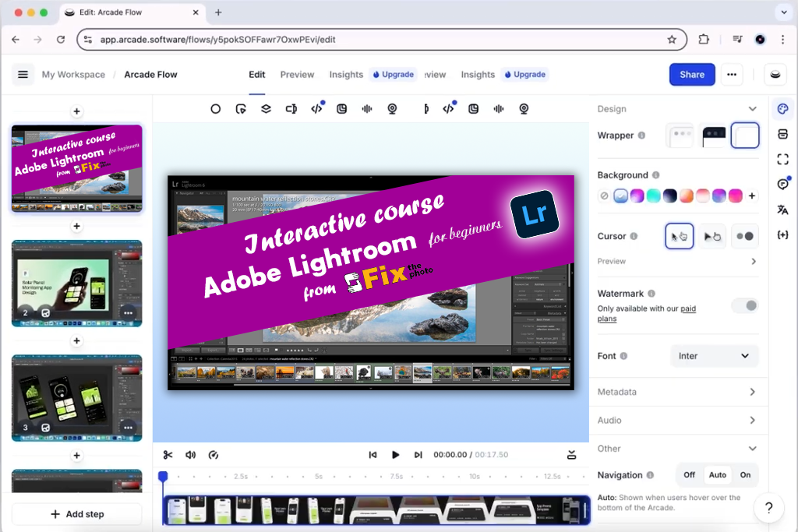Set Navigation to On
This screenshot has height=532, width=798.
[x=745, y=475]
